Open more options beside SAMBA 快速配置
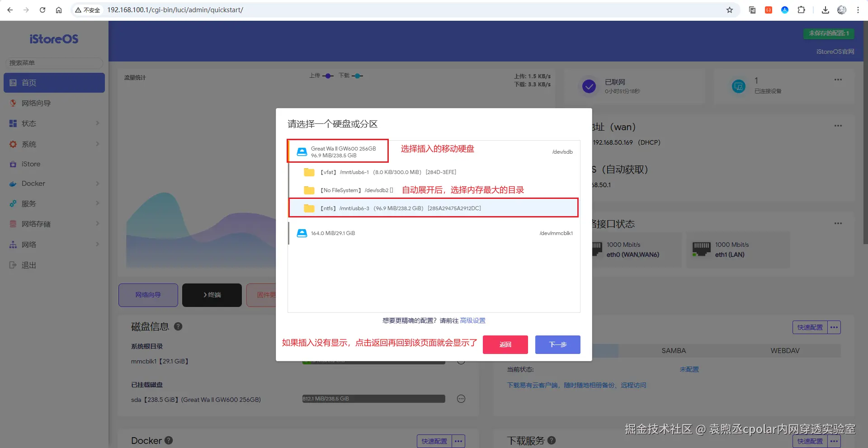 coord(834,327)
